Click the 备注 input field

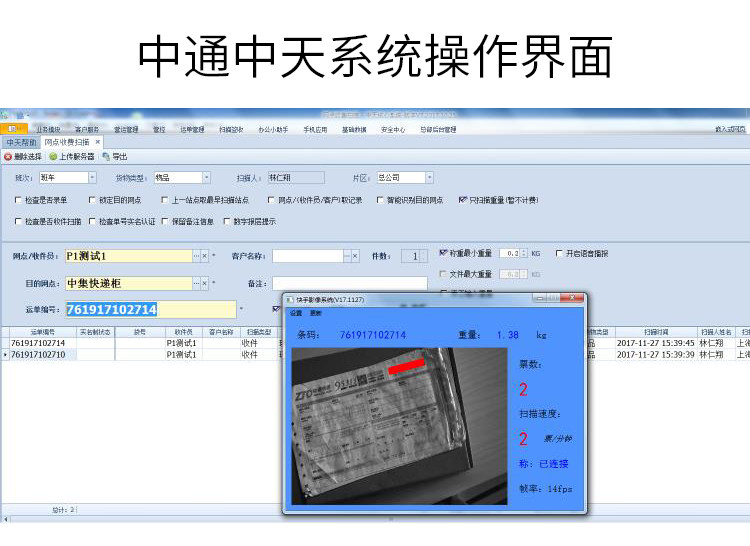pos(350,284)
